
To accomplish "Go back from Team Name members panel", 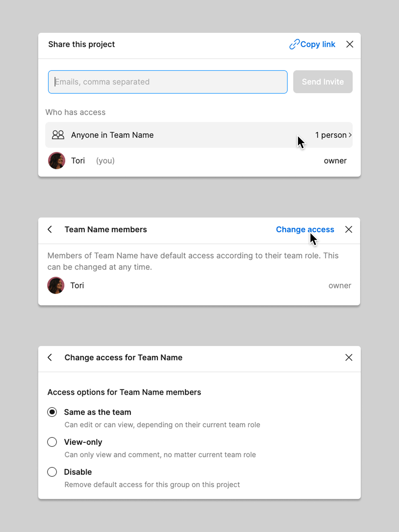I will [50, 229].
